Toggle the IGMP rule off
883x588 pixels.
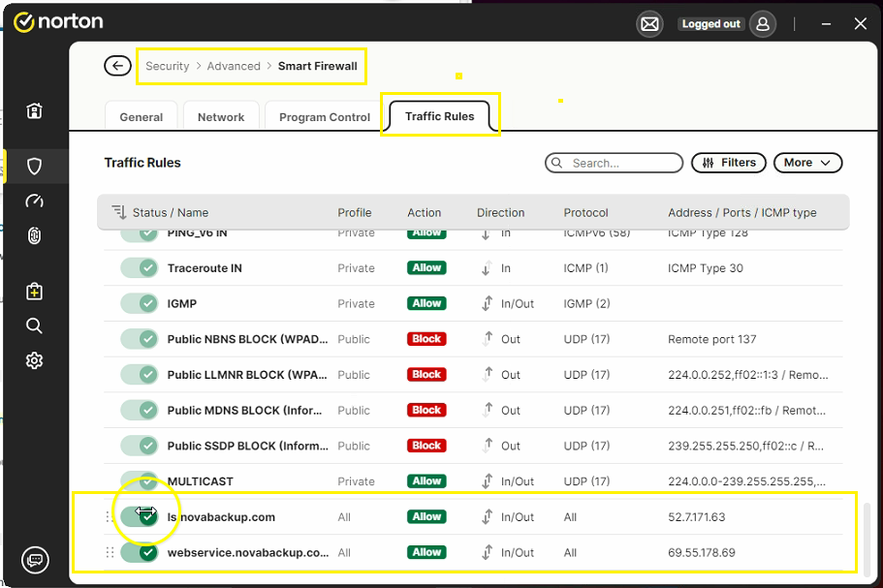tap(140, 303)
